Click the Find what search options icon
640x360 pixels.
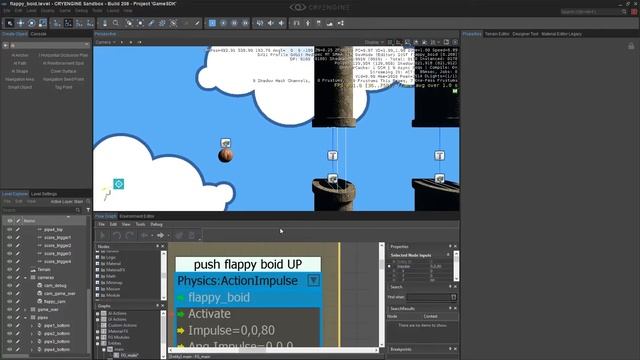tap(453, 297)
